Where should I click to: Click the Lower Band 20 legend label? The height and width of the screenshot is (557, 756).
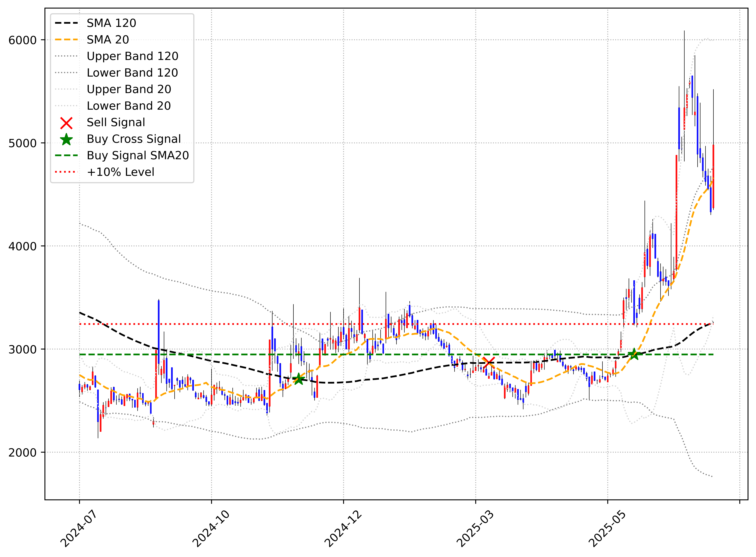coord(129,106)
